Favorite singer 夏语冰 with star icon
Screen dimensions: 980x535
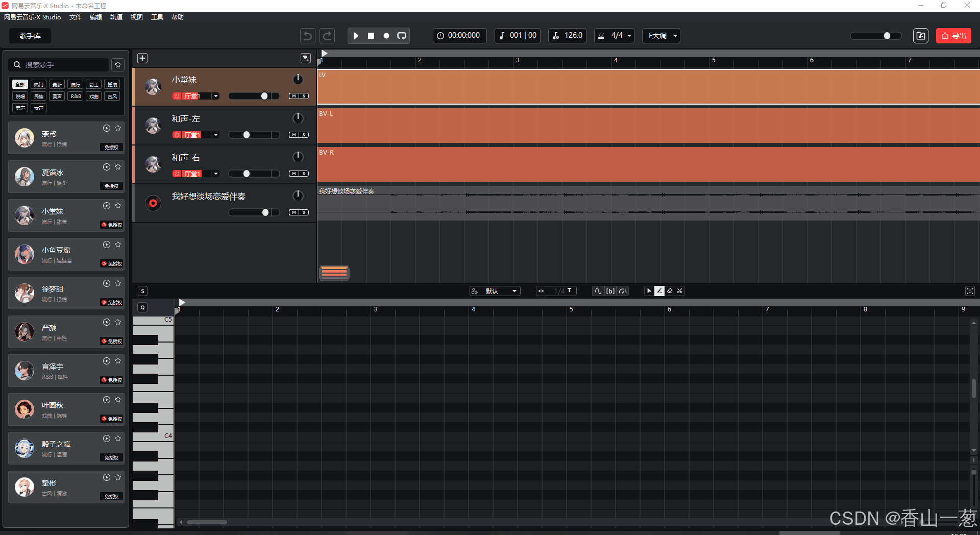[118, 167]
